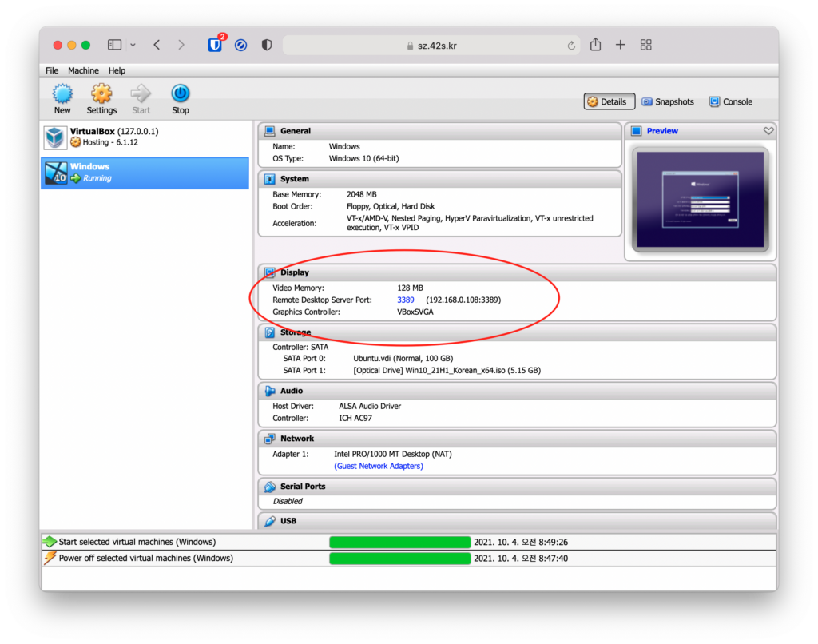818x644 pixels.
Task: Collapse the USB section header
Action: click(x=517, y=522)
